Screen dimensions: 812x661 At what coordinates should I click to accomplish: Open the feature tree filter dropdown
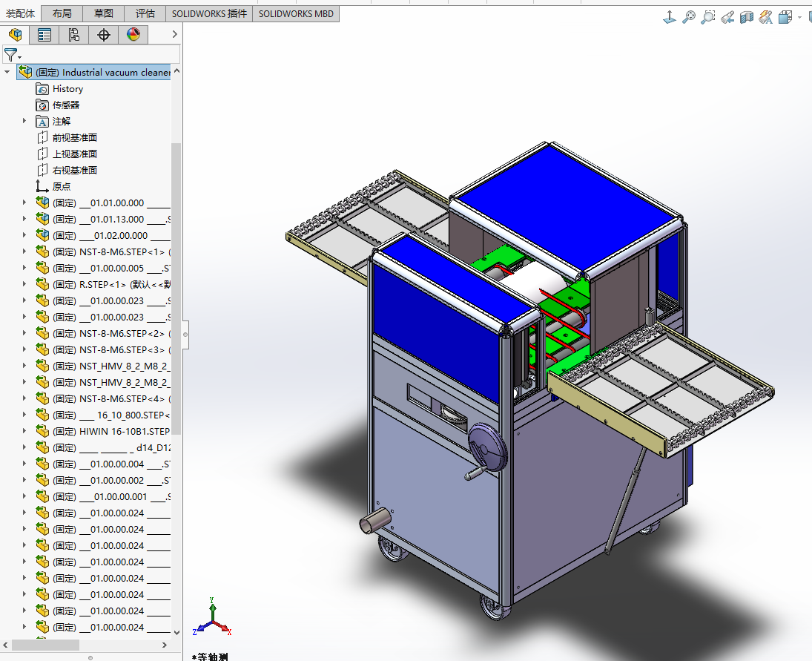(13, 55)
